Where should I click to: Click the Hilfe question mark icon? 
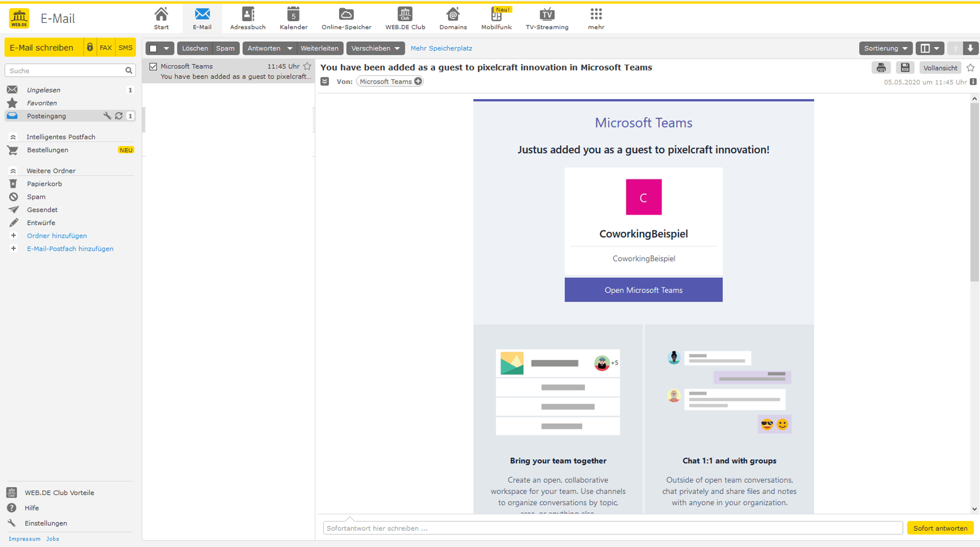(x=11, y=508)
